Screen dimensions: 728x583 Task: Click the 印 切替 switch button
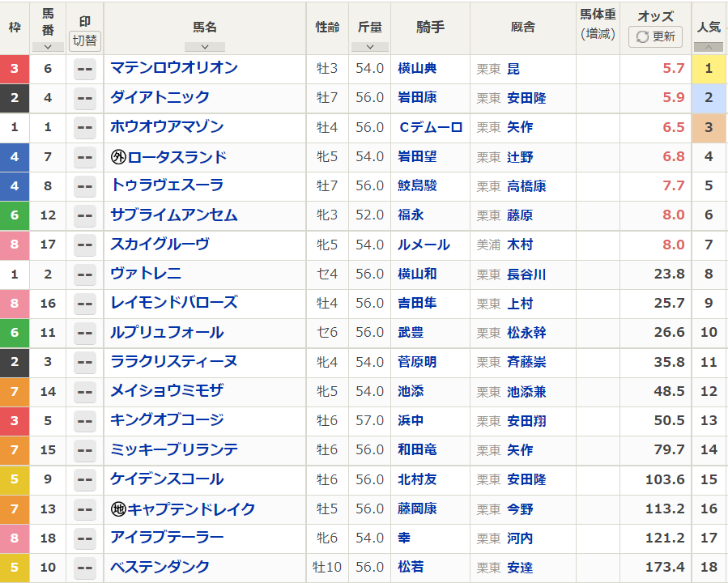coord(84,40)
